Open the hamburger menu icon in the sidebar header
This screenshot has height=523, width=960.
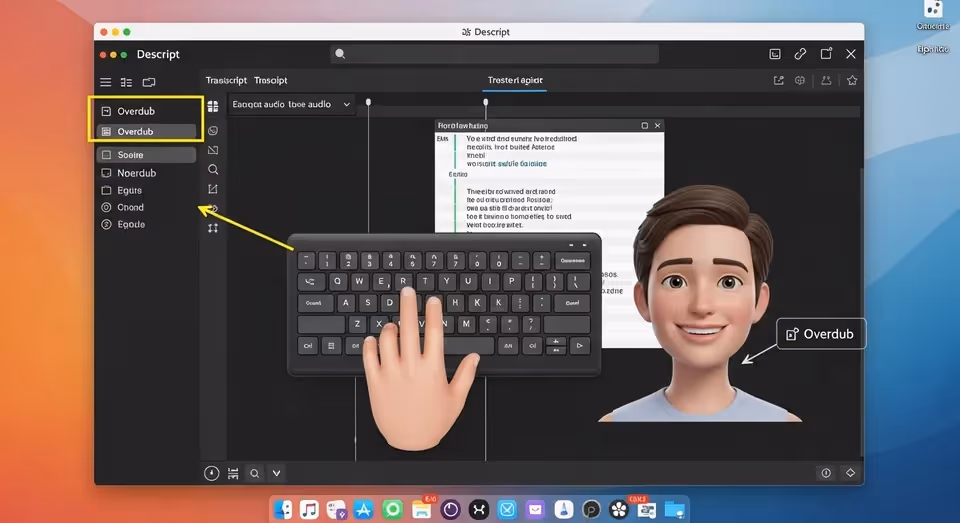[105, 82]
